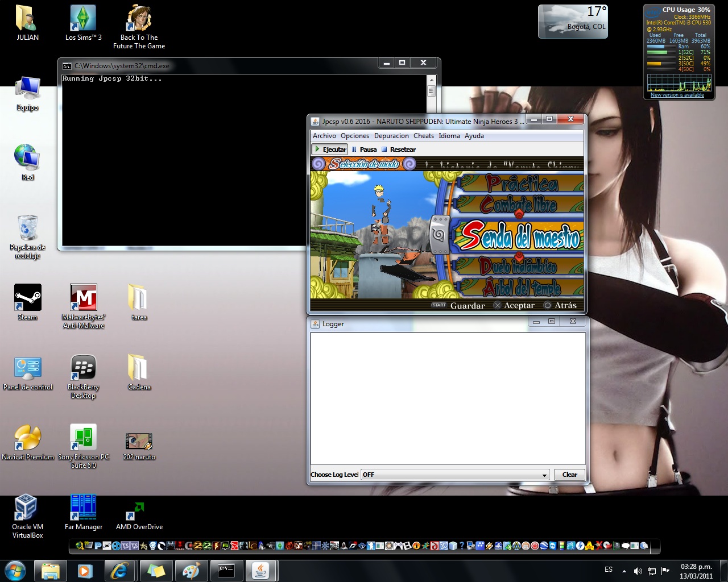Open Windows Media Player from taskbar
728x582 pixels.
[85, 571]
